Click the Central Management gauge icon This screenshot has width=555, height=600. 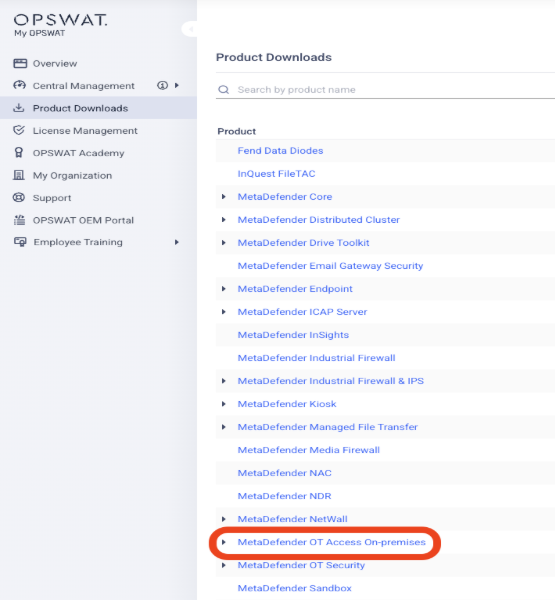[x=19, y=85]
